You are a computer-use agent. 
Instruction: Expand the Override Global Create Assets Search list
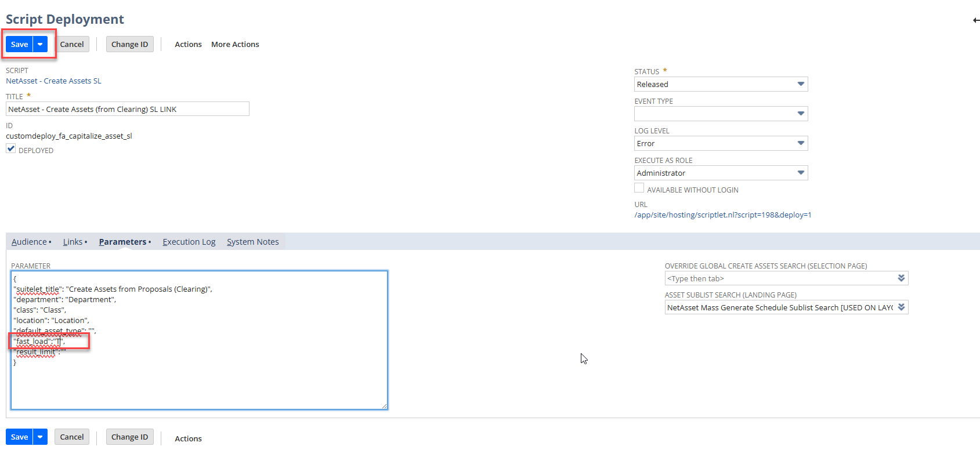[901, 278]
